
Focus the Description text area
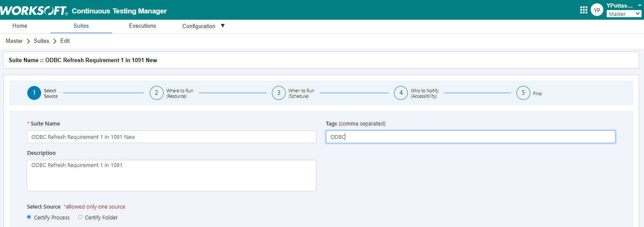coord(171,175)
